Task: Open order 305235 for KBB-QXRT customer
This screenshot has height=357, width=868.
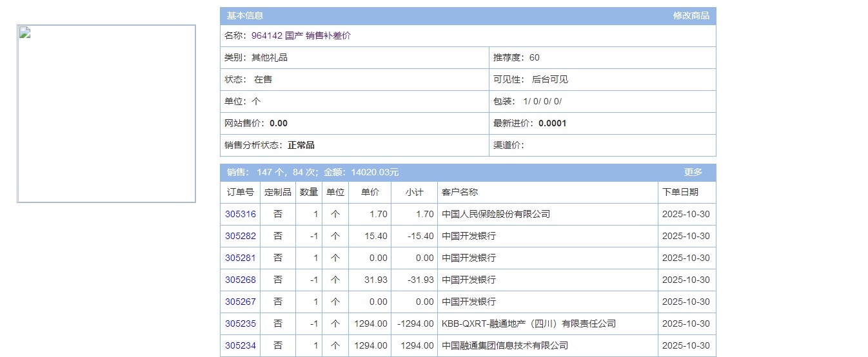Action: (x=240, y=324)
